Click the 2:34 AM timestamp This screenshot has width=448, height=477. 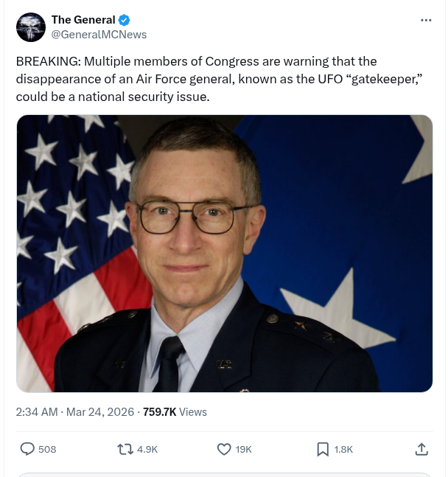[x=37, y=412]
